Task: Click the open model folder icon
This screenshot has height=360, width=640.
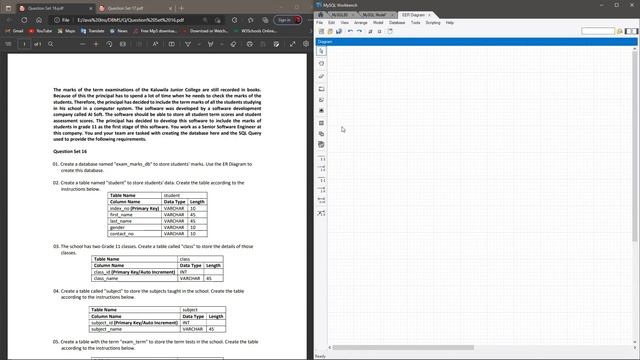Action: (330, 31)
